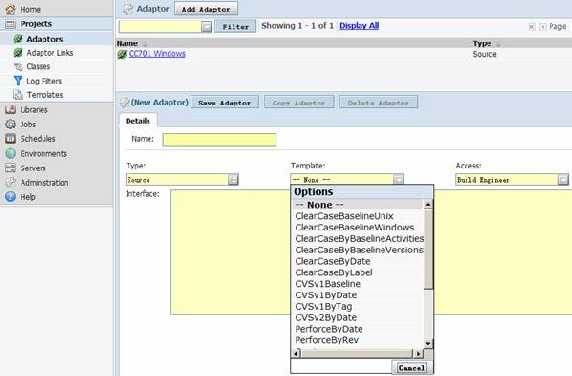Click the Adaptors leaf icon
The image size is (572, 376).
point(18,39)
